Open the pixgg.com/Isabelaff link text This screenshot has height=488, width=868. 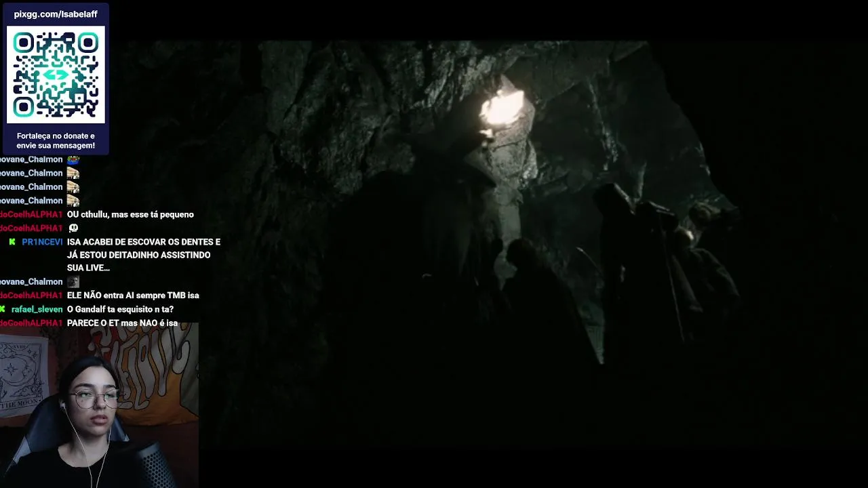(56, 14)
